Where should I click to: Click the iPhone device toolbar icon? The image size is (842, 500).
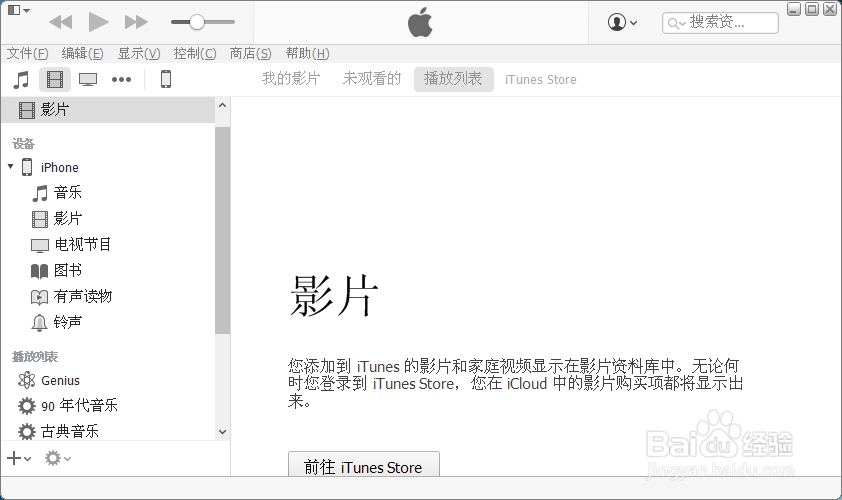click(166, 79)
